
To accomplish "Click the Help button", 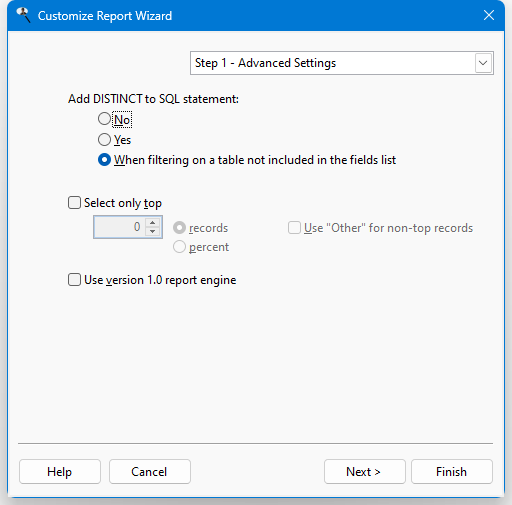I will [60, 472].
